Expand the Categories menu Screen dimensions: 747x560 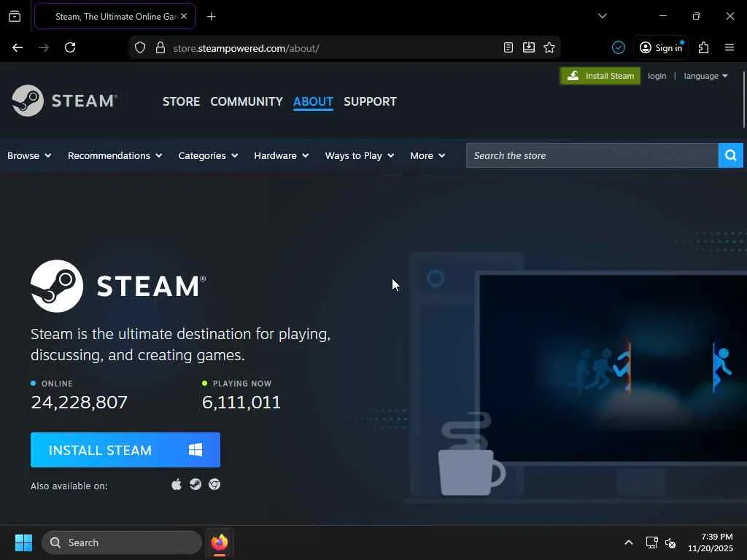click(208, 156)
